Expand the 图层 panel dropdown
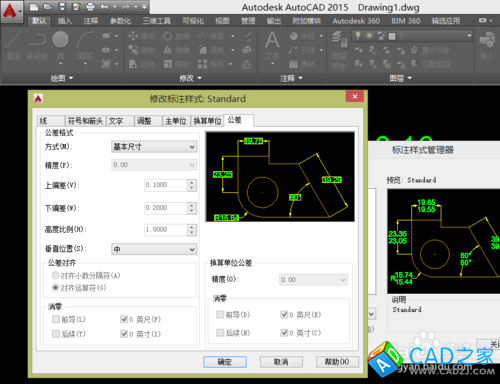Screen dimensions: 500x384 point(400,78)
